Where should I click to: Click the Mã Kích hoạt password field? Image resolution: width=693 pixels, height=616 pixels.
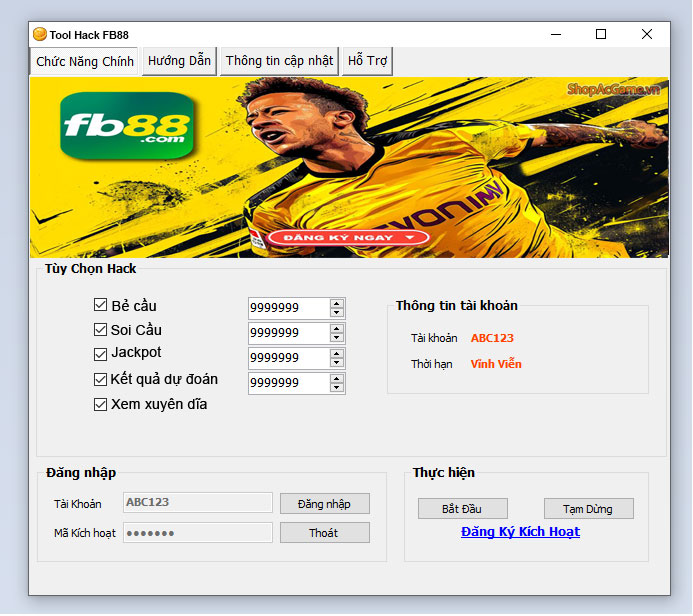(198, 533)
